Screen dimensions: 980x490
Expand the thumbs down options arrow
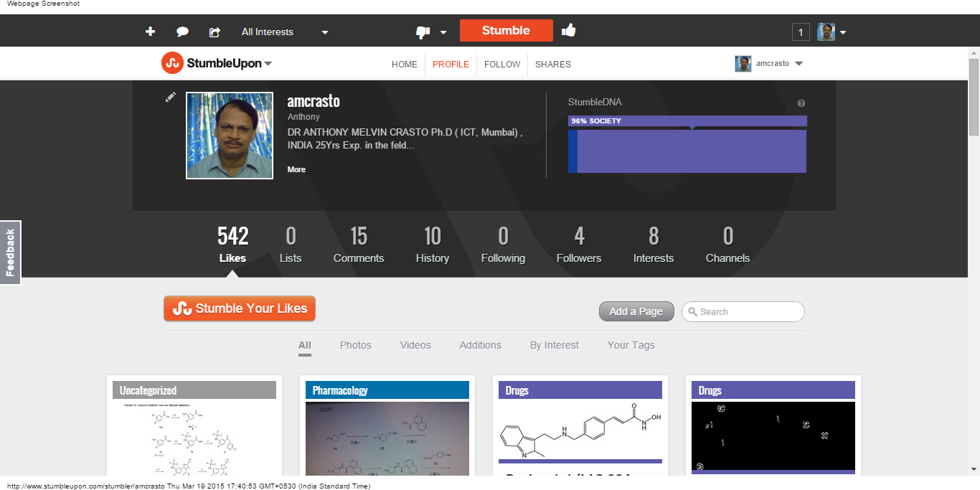click(x=443, y=32)
